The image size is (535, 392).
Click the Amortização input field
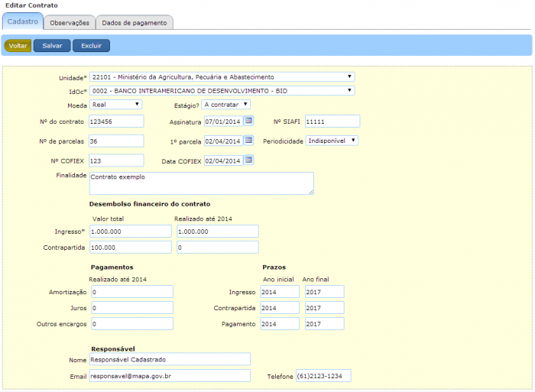(x=132, y=292)
